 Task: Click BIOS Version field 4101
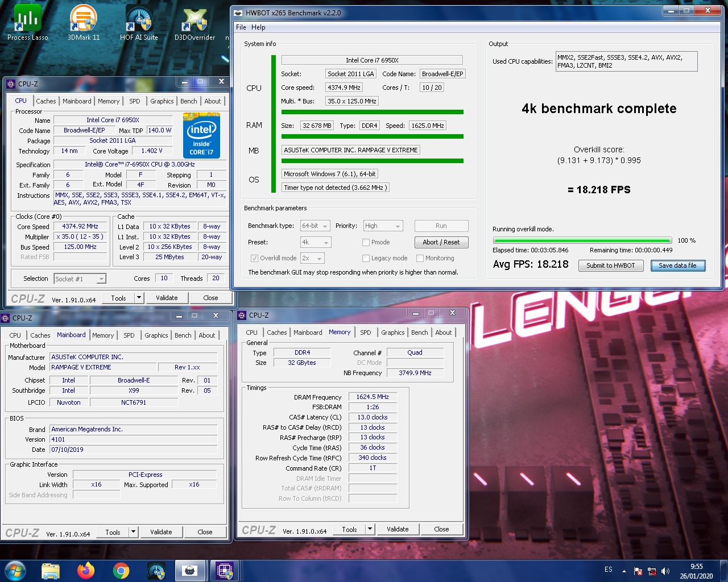click(x=134, y=439)
